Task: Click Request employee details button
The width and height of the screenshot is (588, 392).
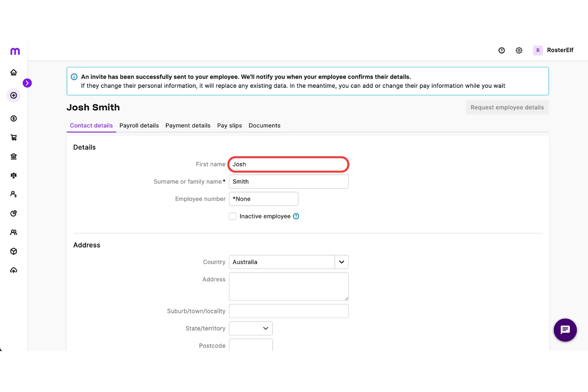Action: click(x=507, y=107)
